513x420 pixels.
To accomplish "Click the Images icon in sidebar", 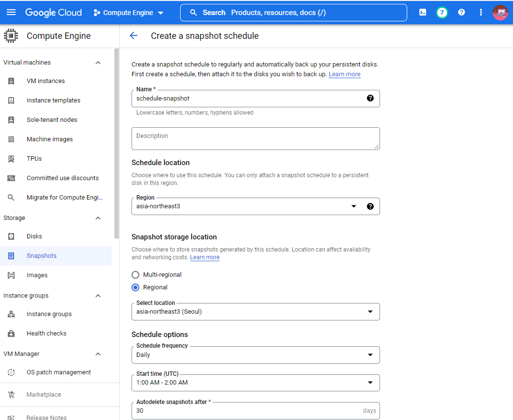I will coord(11,275).
